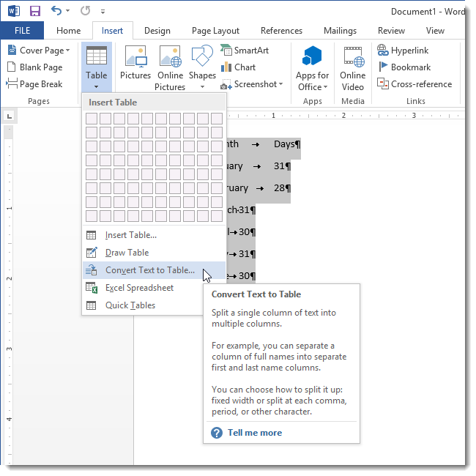This screenshot has height=476, width=476.
Task: Click the bottom-right cell of table grid
Action: point(217,216)
